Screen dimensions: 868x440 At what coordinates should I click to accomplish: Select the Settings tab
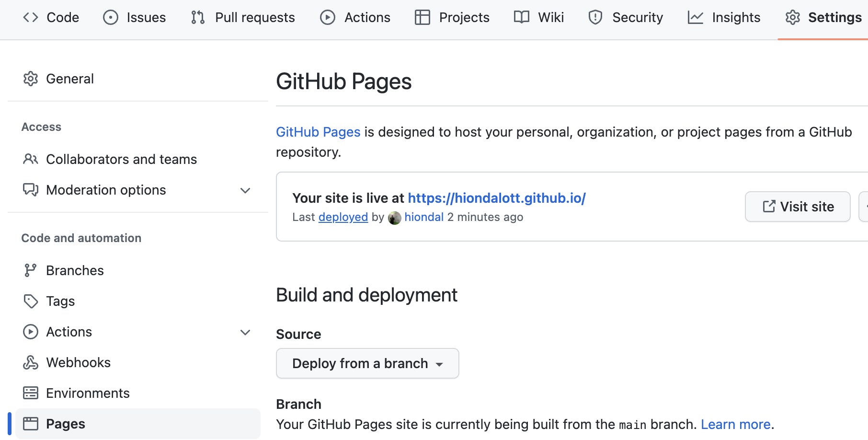click(x=823, y=17)
